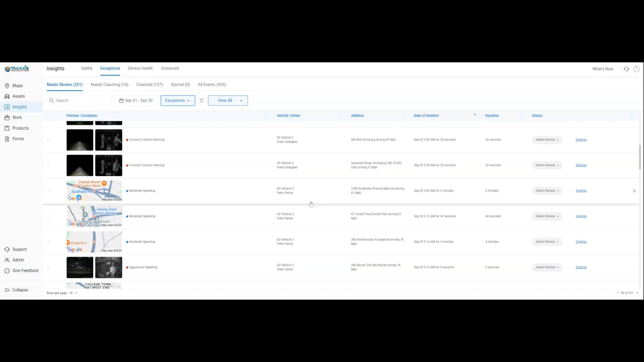Open the user profile avatar icon
Viewport: 644px width, 362px height.
click(636, 69)
